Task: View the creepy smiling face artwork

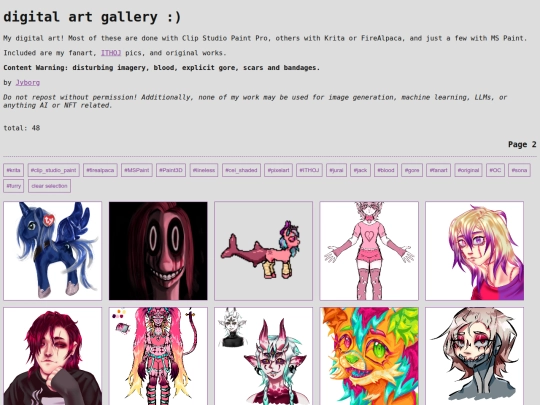Action: tap(158, 251)
